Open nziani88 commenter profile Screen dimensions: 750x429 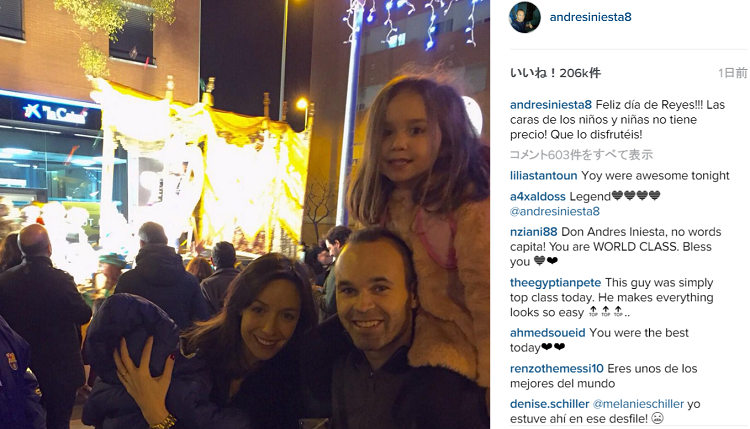[x=533, y=232]
